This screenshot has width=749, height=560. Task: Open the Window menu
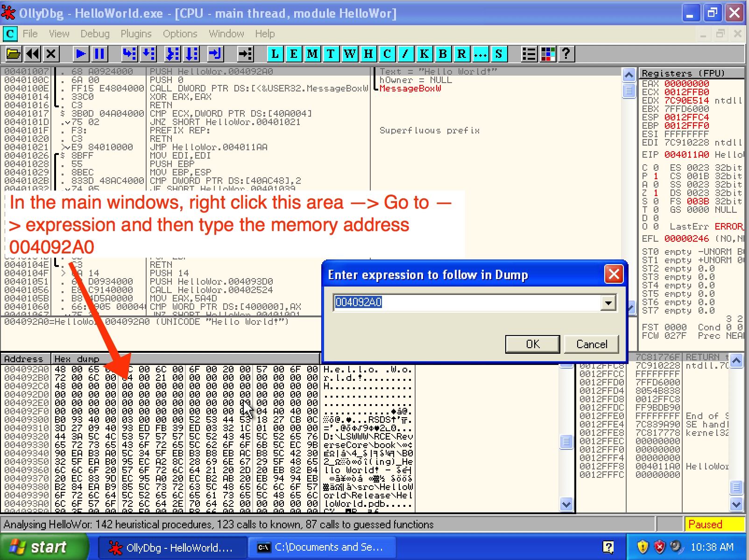(226, 34)
